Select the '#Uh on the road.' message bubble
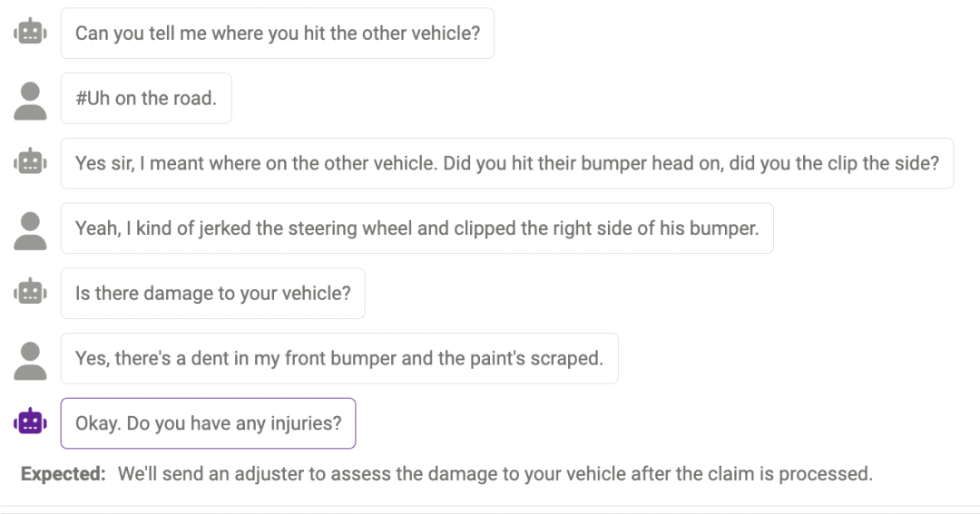The width and height of the screenshot is (980, 514). tap(146, 99)
